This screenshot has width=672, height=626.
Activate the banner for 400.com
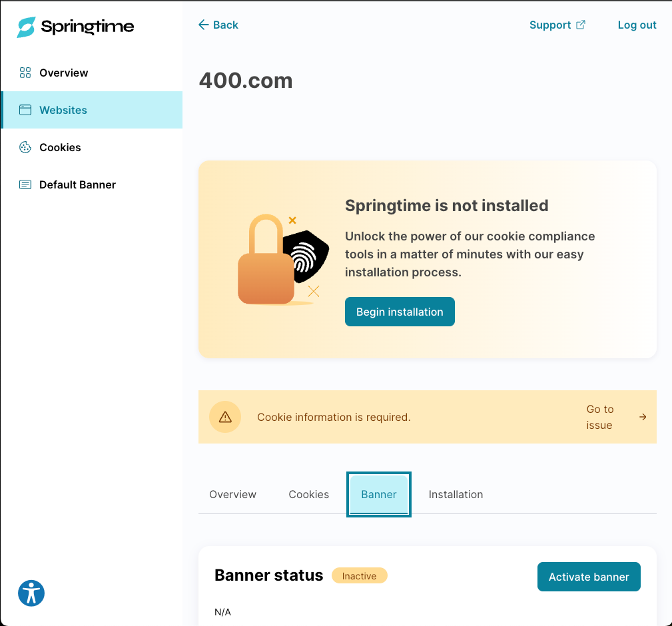(589, 577)
